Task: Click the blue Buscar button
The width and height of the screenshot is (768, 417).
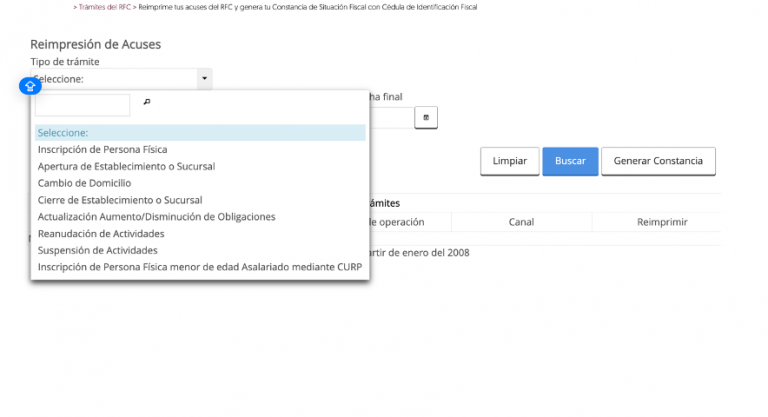Action: 570,161
